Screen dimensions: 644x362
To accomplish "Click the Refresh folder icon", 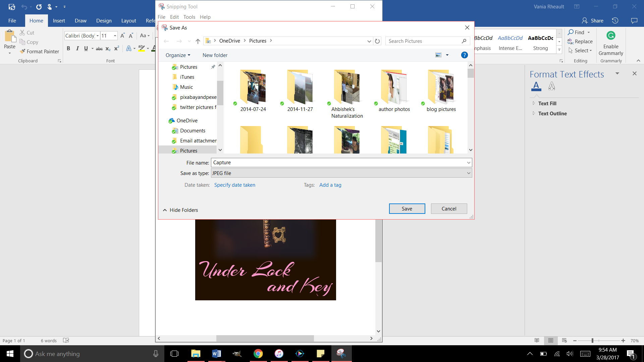I will pos(377,41).
